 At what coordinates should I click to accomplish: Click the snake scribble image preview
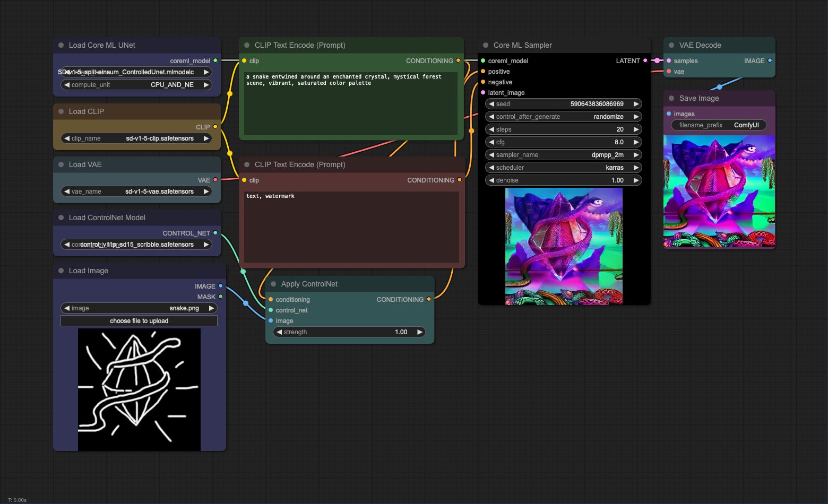click(x=139, y=390)
